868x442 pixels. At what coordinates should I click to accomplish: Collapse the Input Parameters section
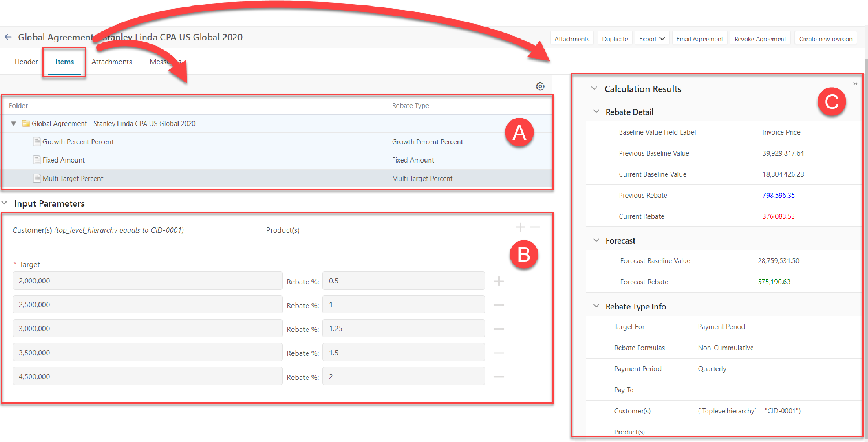coord(4,203)
